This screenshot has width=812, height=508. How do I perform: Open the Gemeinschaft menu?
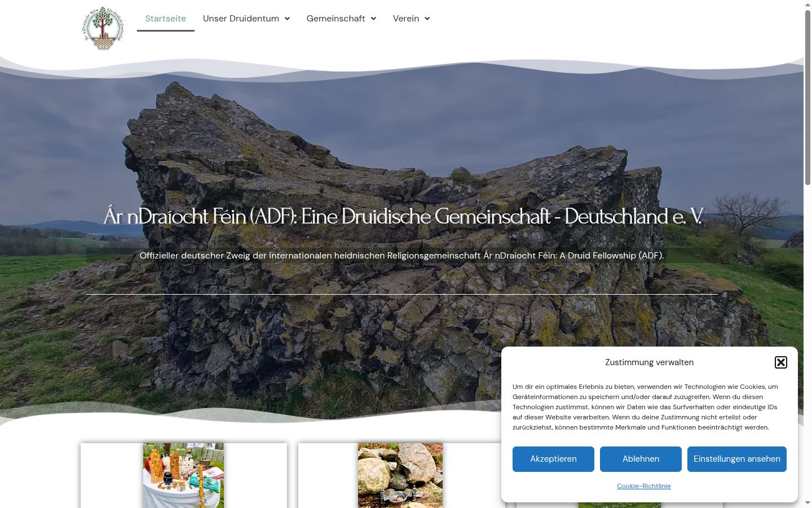coord(336,19)
